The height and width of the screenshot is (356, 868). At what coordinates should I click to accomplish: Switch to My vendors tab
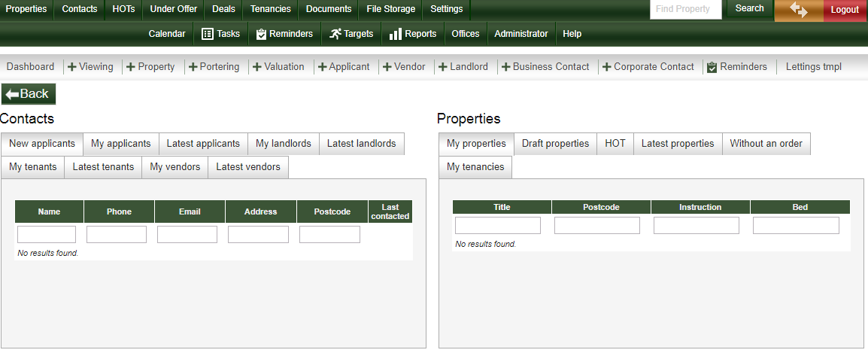click(x=175, y=167)
